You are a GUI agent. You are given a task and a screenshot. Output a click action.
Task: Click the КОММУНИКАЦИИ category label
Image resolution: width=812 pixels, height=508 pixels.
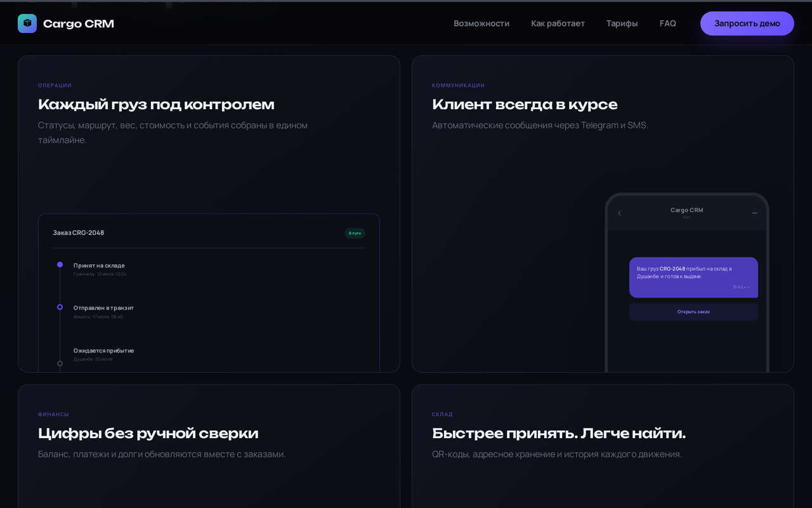(x=458, y=86)
